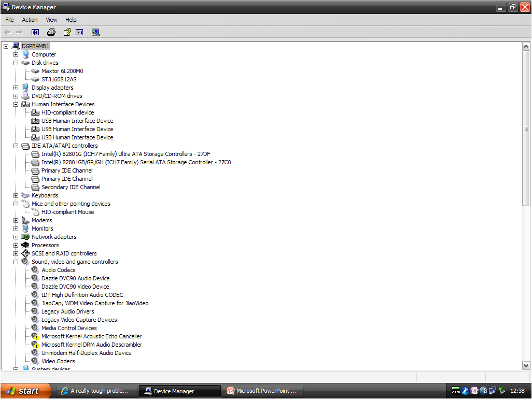Click the HID-compliant device icon
The height and width of the screenshot is (399, 532).
(x=35, y=112)
